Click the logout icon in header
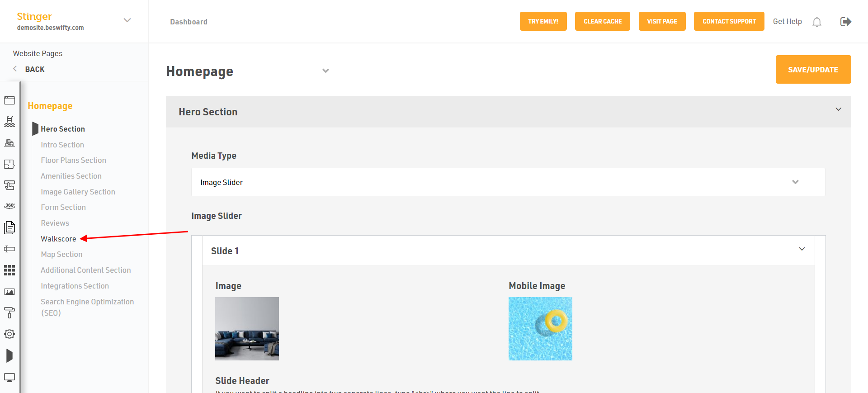The height and width of the screenshot is (393, 868). click(845, 22)
